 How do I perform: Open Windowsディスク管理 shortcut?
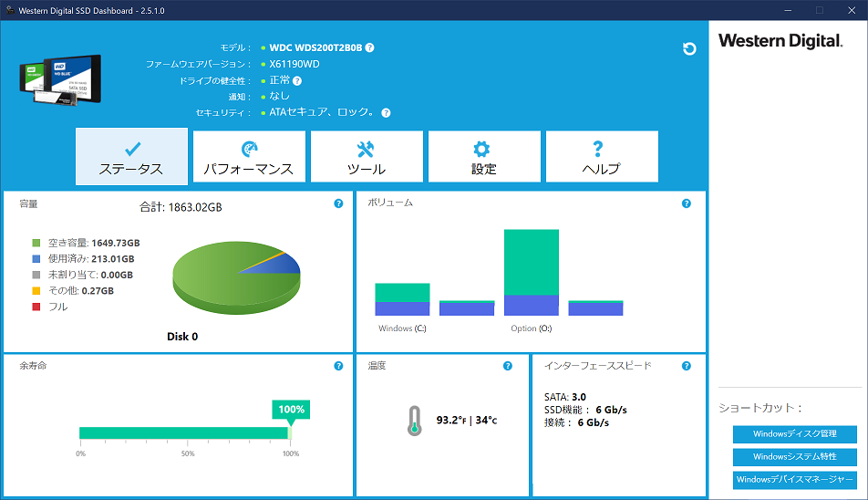[795, 434]
